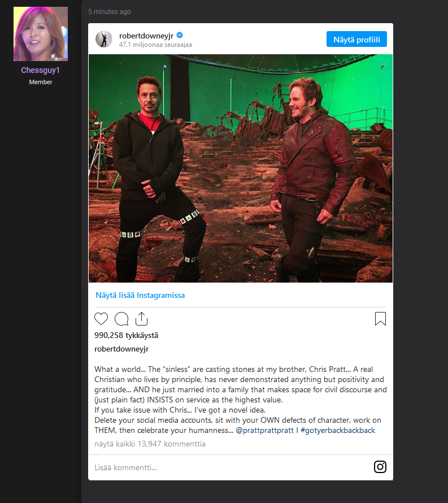Open comments via the speech bubble icon
Viewport: 448px width, 503px height.
(x=121, y=319)
